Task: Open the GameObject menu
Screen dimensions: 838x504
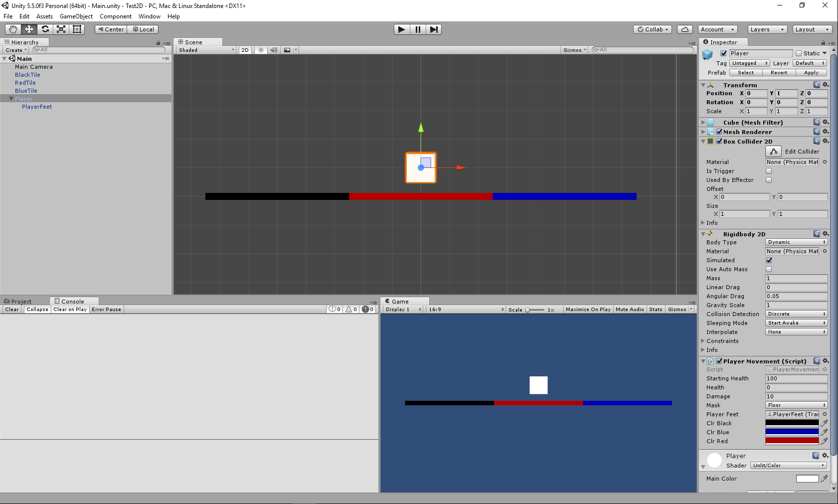Action: (x=76, y=16)
